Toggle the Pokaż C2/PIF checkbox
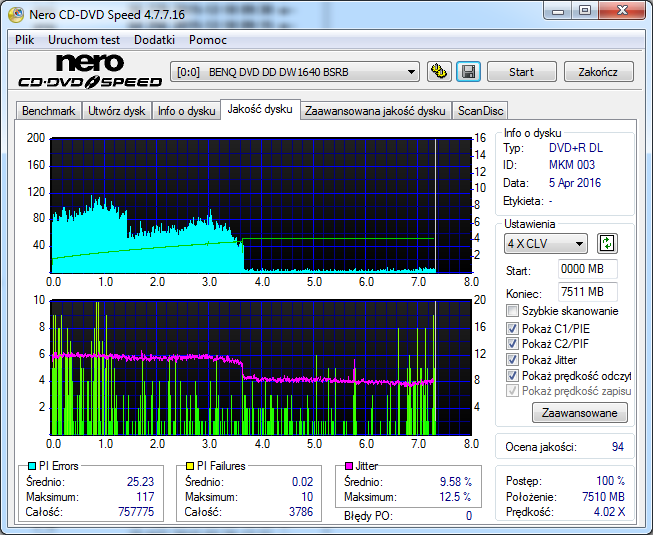653x535 pixels. click(x=512, y=343)
